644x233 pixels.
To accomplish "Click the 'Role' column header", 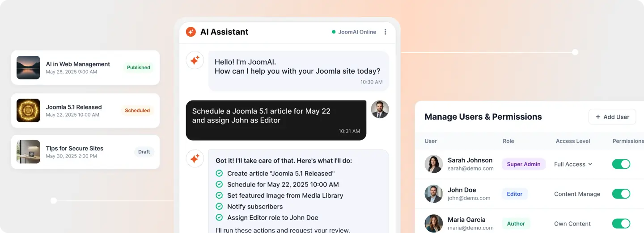I will (508, 141).
